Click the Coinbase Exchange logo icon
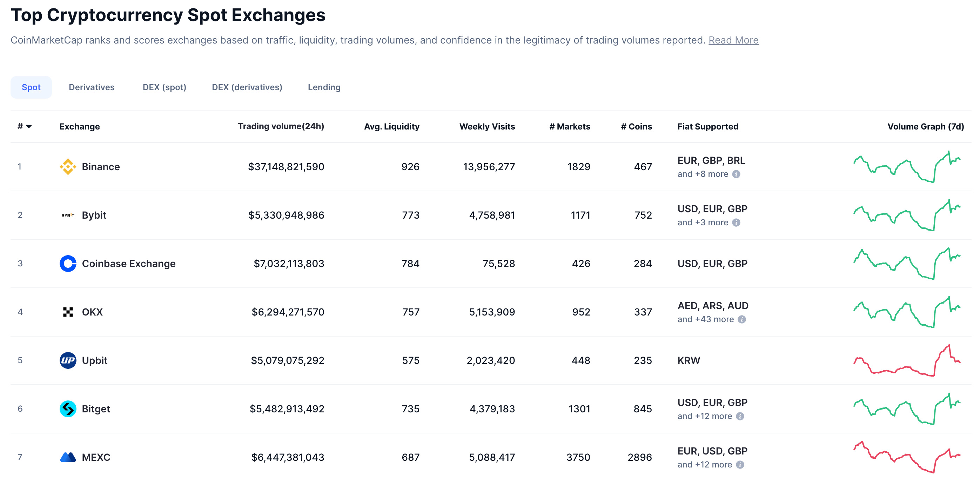The image size is (980, 478). click(68, 263)
